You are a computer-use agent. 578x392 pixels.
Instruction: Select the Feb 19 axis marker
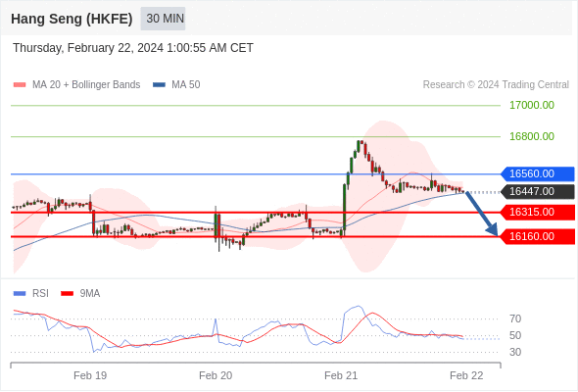(90, 375)
